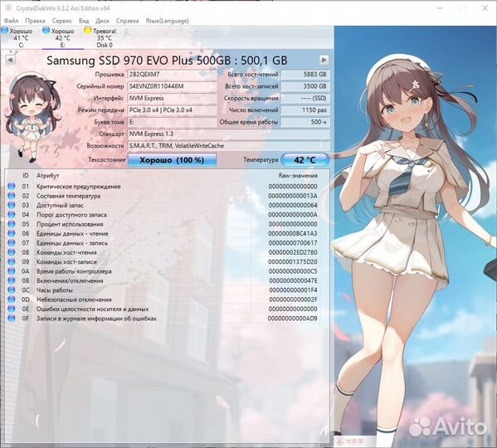497x448 pixels.
Task: Open the Справка menu
Action: click(x=127, y=21)
